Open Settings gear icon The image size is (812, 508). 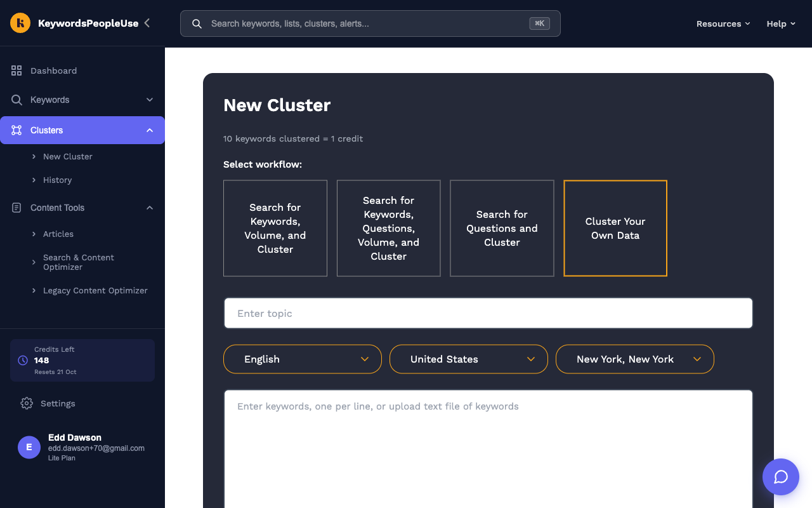pyautogui.click(x=27, y=403)
